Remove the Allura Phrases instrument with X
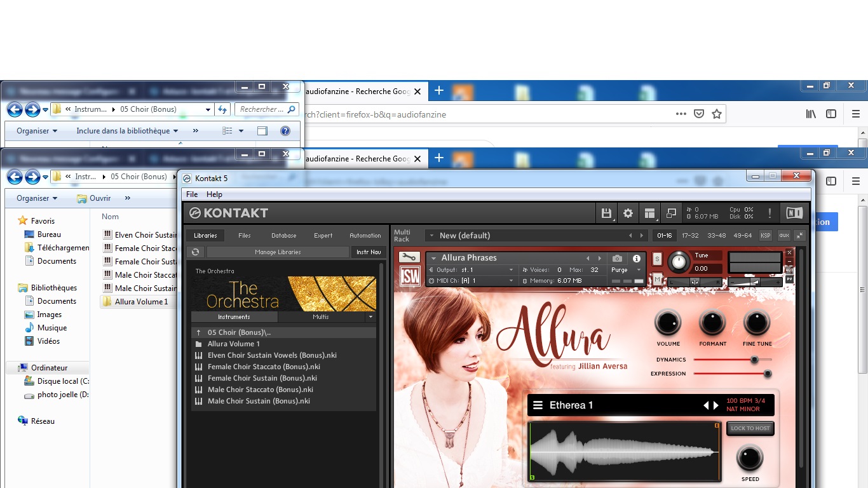 coord(789,253)
